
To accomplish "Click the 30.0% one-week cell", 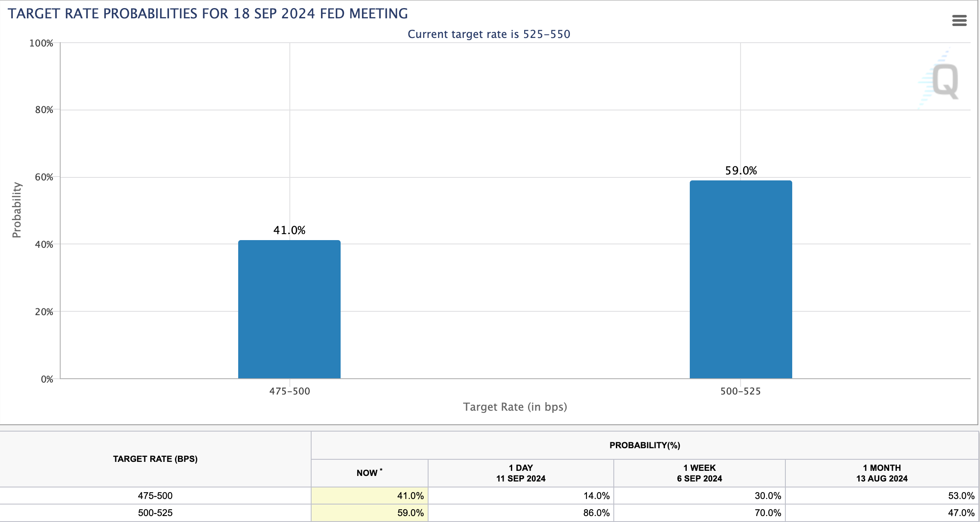I will [700, 496].
